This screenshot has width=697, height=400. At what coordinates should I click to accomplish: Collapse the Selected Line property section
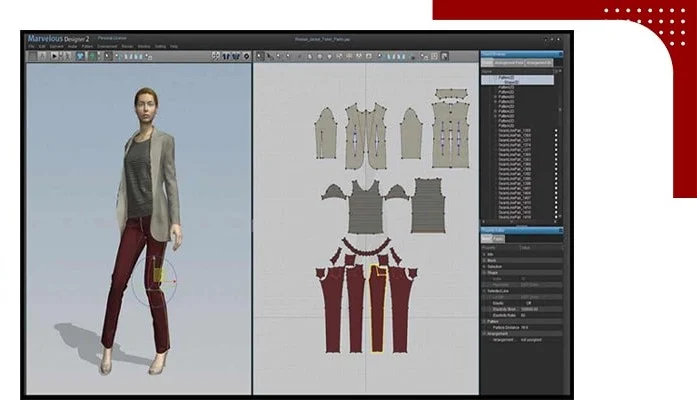[484, 291]
